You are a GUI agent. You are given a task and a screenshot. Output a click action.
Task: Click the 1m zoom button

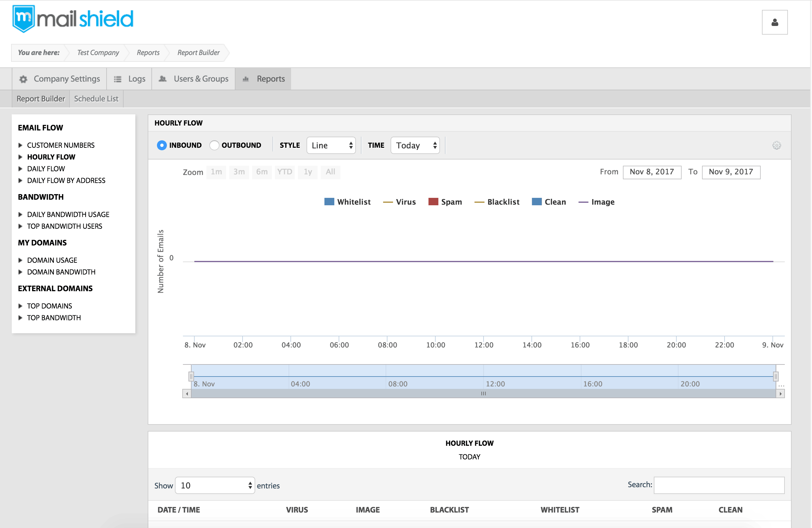pos(216,172)
